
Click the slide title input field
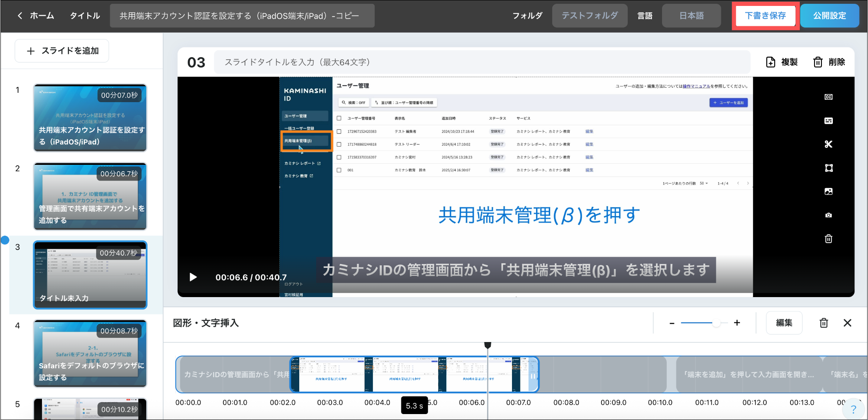click(482, 62)
